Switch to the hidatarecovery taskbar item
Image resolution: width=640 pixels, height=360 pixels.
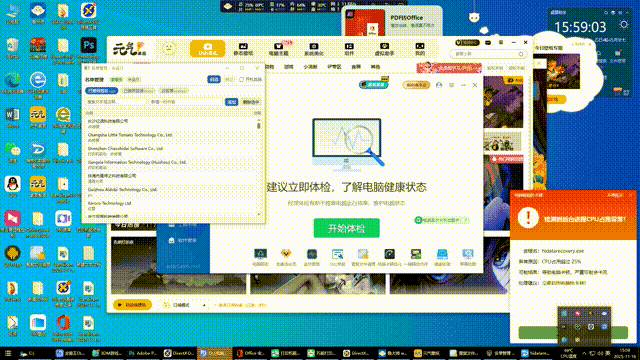tap(536, 353)
